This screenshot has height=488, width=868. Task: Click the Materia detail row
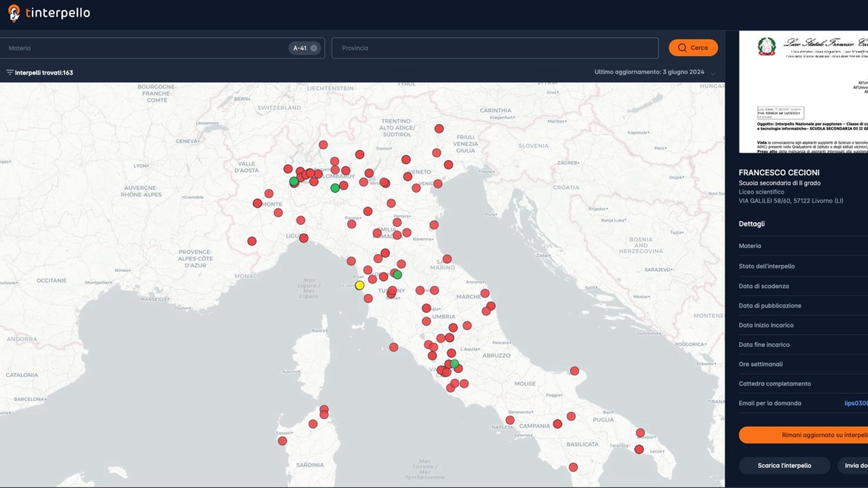tap(803, 246)
